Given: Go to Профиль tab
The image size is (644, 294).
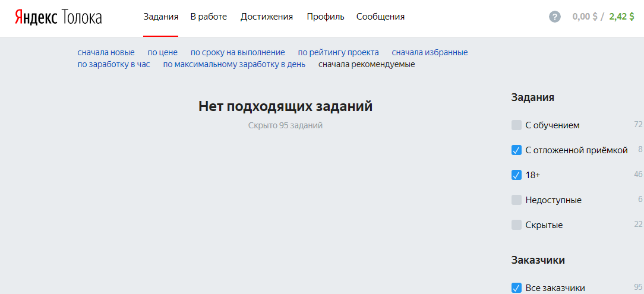Looking at the screenshot, I should [x=326, y=17].
